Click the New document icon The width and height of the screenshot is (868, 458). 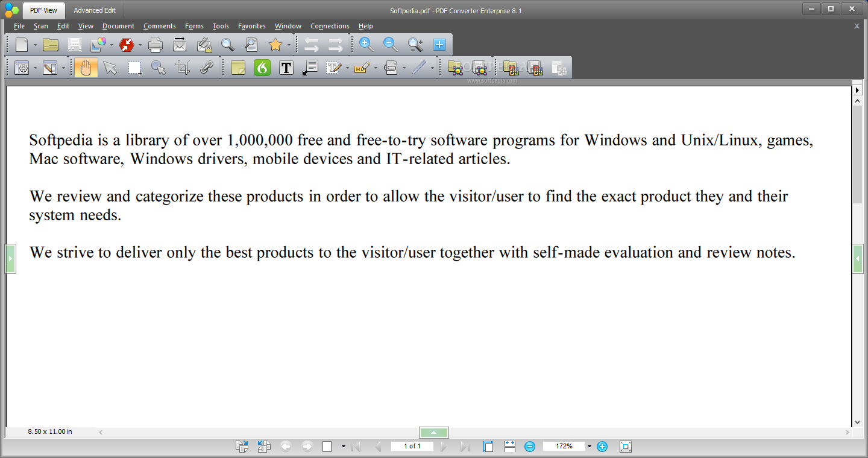(22, 44)
